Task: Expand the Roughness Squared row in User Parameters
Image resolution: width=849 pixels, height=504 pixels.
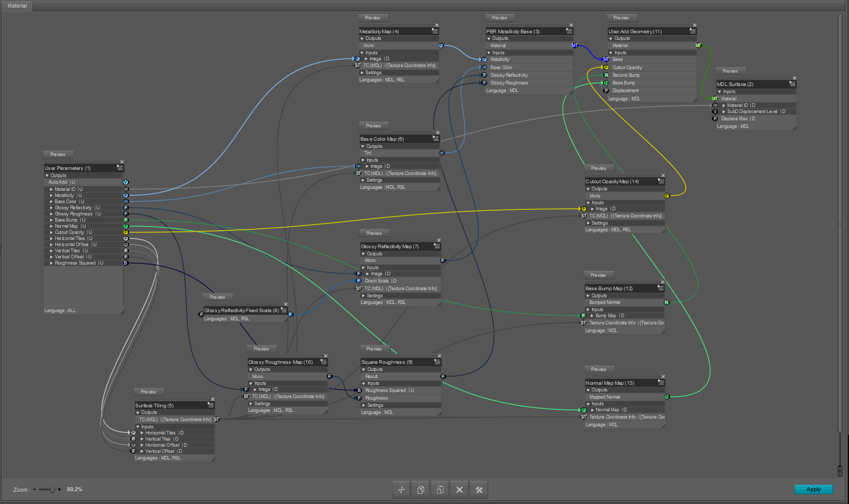Action: pos(51,263)
